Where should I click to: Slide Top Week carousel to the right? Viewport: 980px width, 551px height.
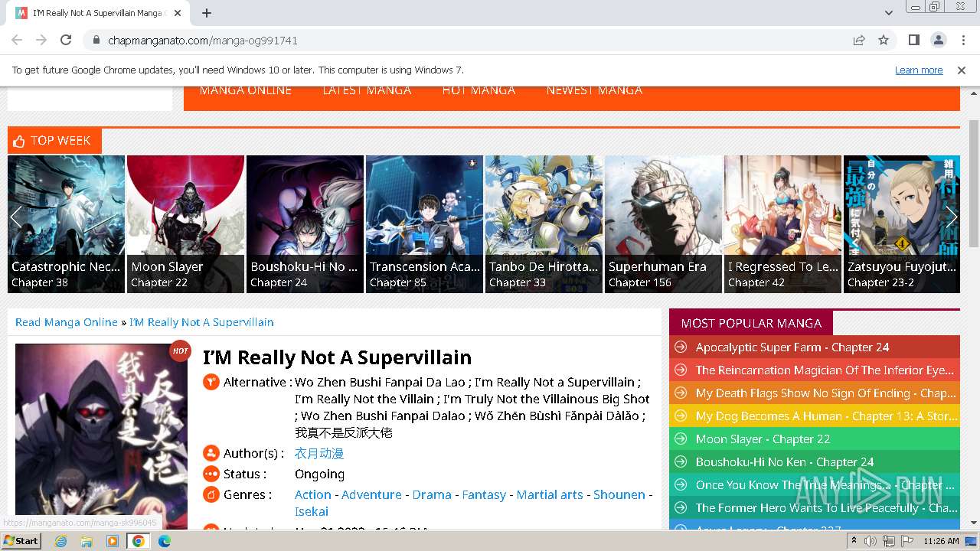point(952,217)
